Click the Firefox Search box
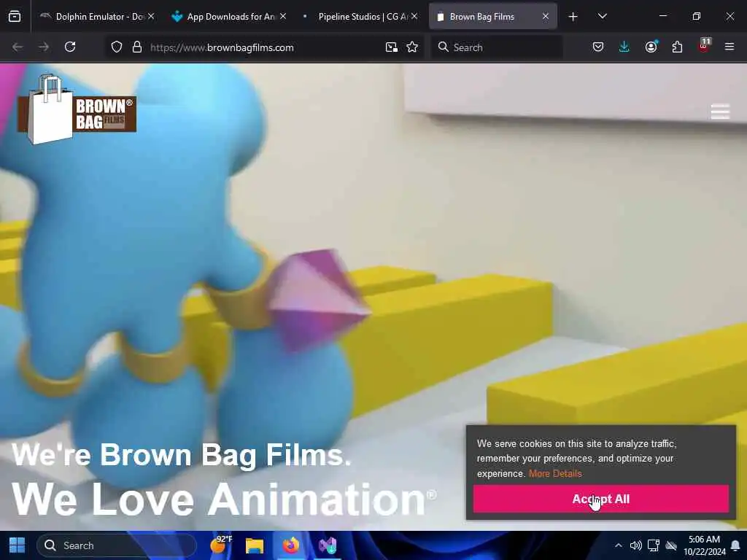The image size is (747, 560). tap(497, 47)
